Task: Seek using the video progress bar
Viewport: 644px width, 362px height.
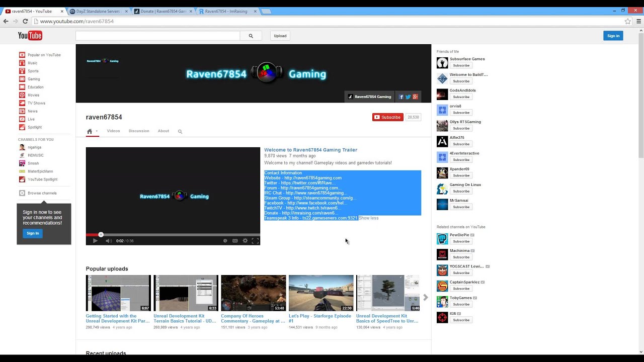Action: (173, 235)
